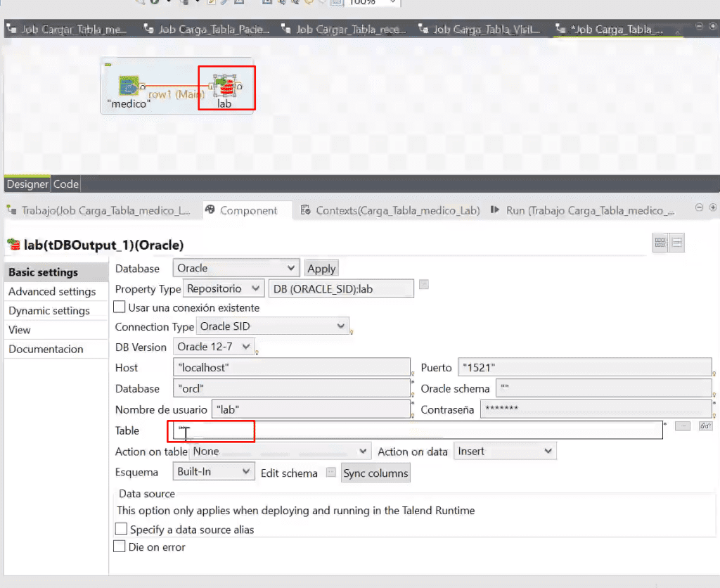Open Trabajo(Job Carga_Tabla_medico_L... tab
This screenshot has height=588, width=720.
[99, 210]
